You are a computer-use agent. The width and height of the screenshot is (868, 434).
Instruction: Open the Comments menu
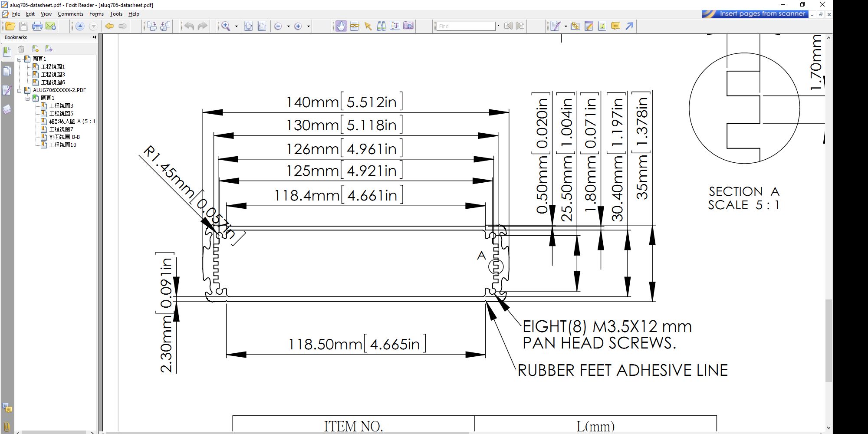point(70,14)
